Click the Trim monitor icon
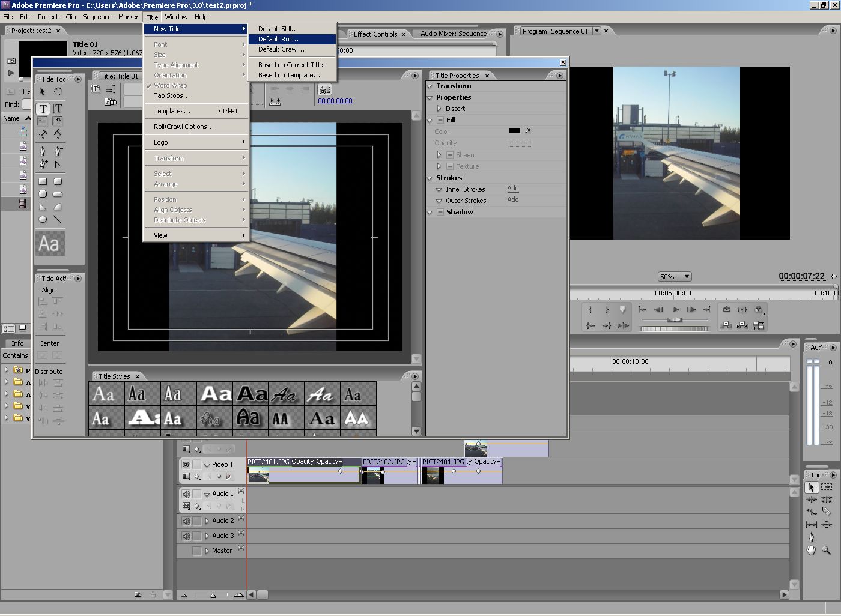 pos(759,325)
